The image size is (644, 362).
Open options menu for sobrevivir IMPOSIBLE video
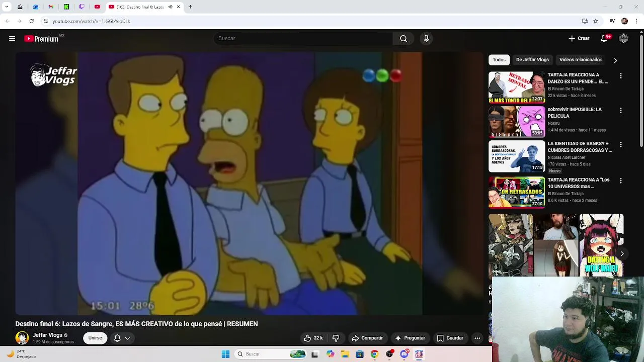[x=621, y=110]
